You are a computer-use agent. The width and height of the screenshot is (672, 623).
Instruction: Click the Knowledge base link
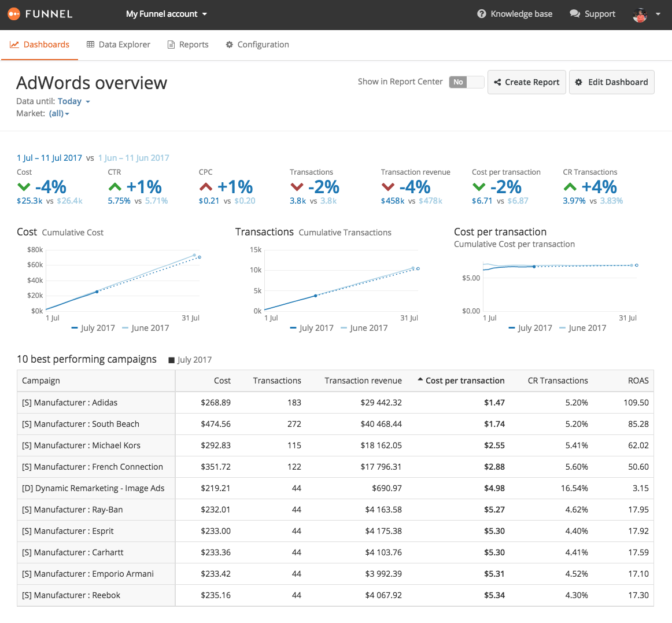pyautogui.click(x=515, y=14)
